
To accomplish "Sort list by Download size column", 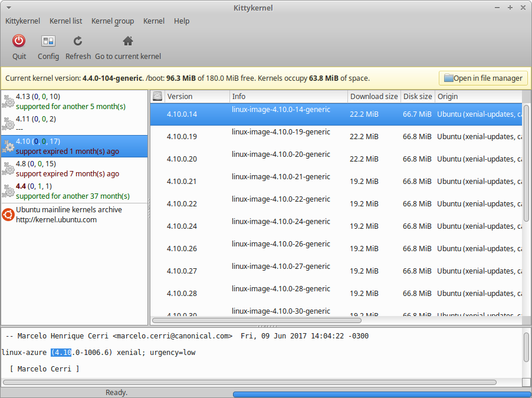I will click(x=374, y=96).
